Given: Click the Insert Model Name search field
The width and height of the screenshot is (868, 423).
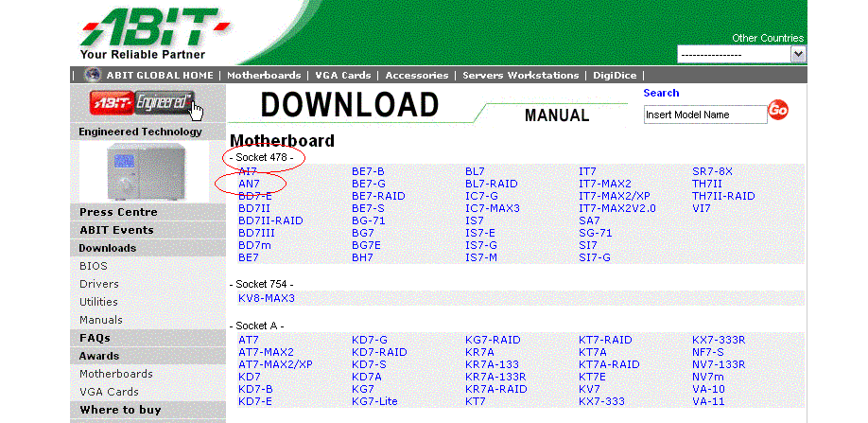Looking at the screenshot, I should point(705,115).
